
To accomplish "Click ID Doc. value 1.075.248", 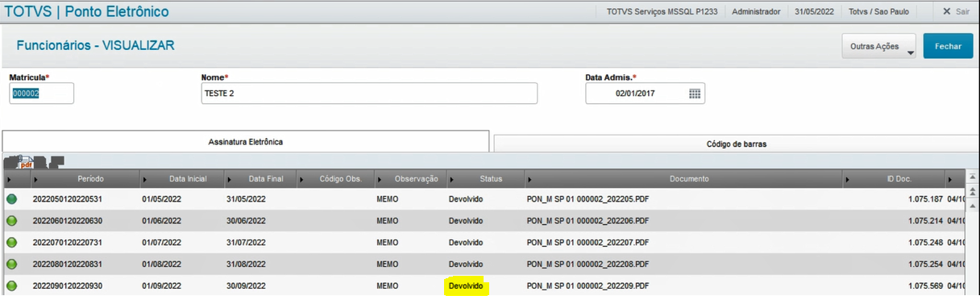I will click(x=925, y=242).
